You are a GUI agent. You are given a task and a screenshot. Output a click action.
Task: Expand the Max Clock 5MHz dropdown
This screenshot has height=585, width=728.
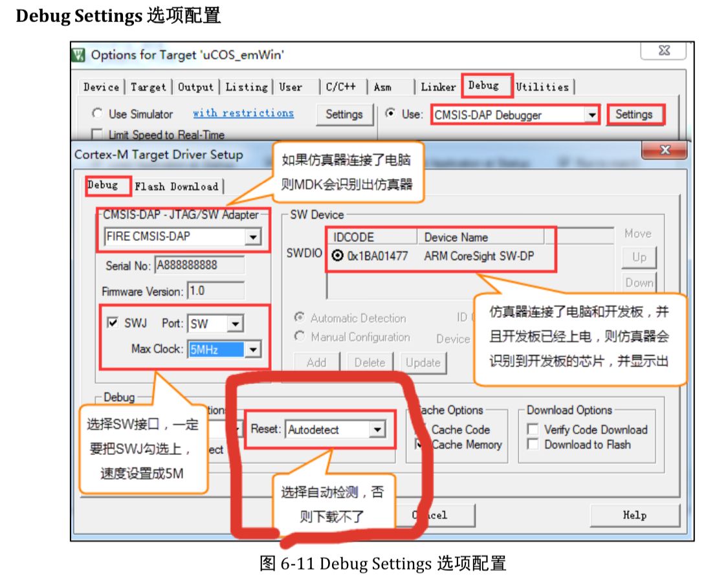(x=252, y=349)
